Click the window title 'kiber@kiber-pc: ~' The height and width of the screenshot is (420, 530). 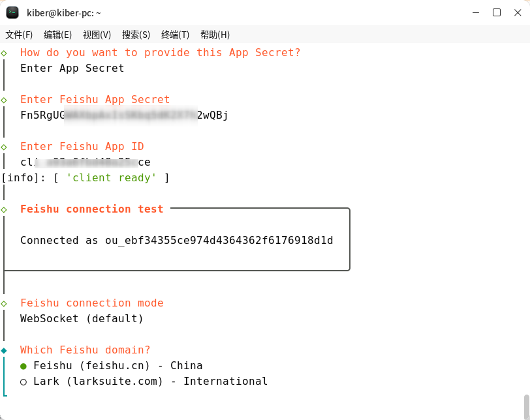64,12
